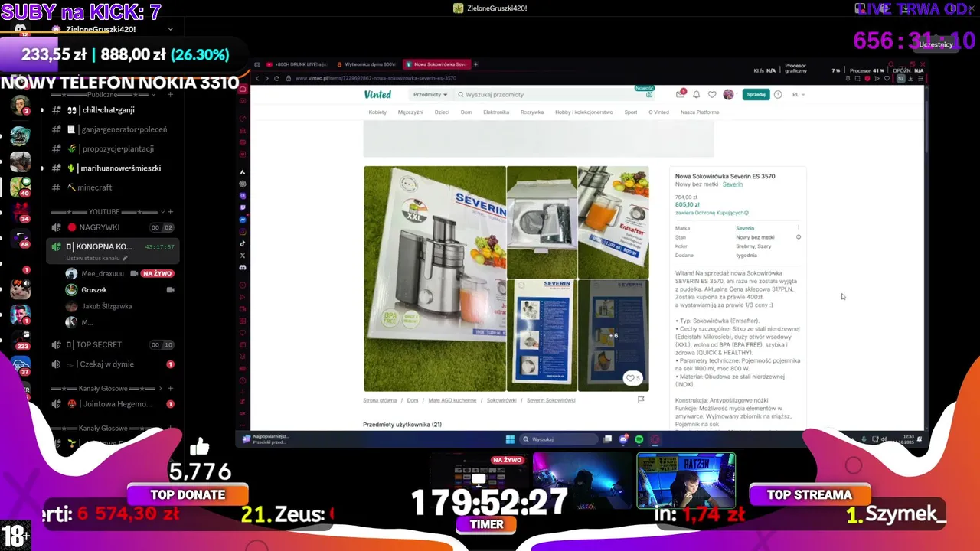The height and width of the screenshot is (551, 980).
Task: Watch Mee_draxuuu NA ŻYWO stream badge
Action: click(x=156, y=273)
